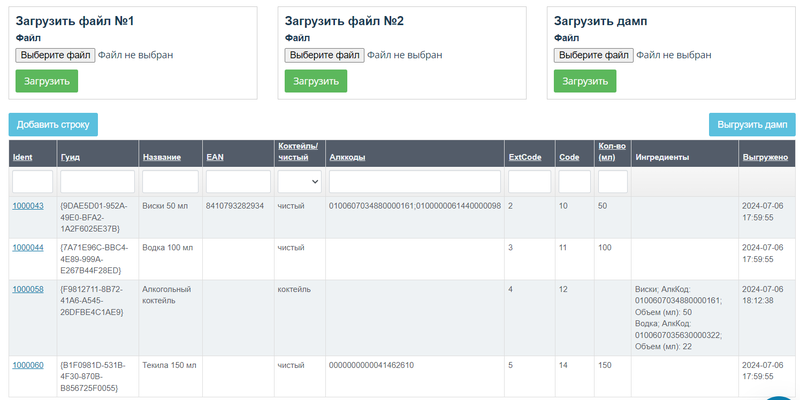Sort table by Выгружено column
The width and height of the screenshot is (800, 400).
765,157
